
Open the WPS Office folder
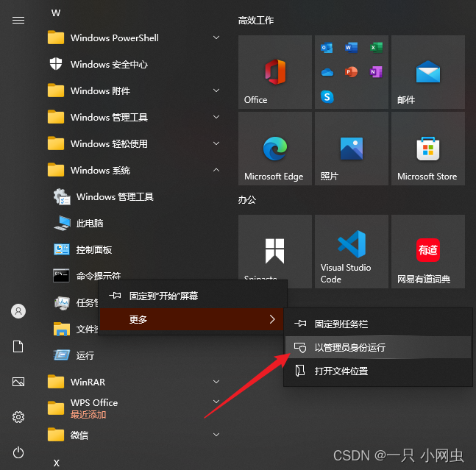point(134,408)
